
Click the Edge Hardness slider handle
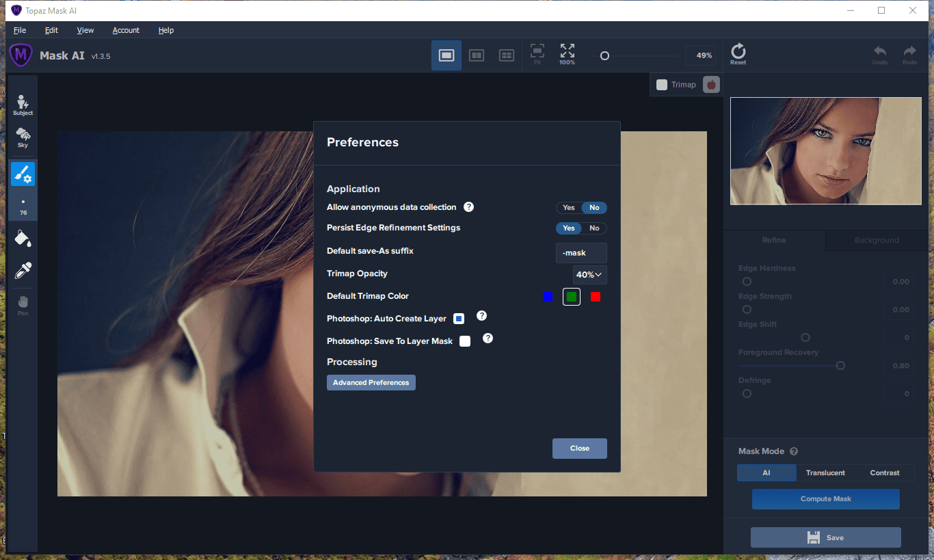pyautogui.click(x=747, y=281)
